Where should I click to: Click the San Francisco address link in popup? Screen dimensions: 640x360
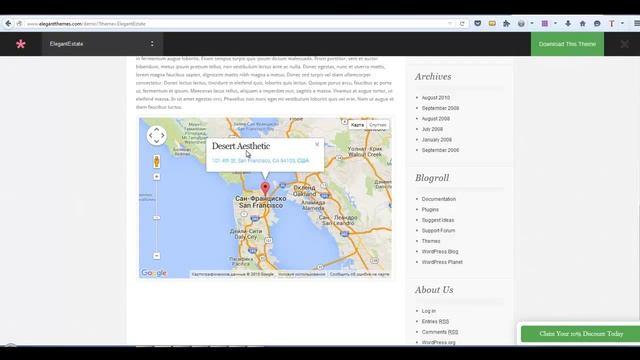[x=260, y=161]
